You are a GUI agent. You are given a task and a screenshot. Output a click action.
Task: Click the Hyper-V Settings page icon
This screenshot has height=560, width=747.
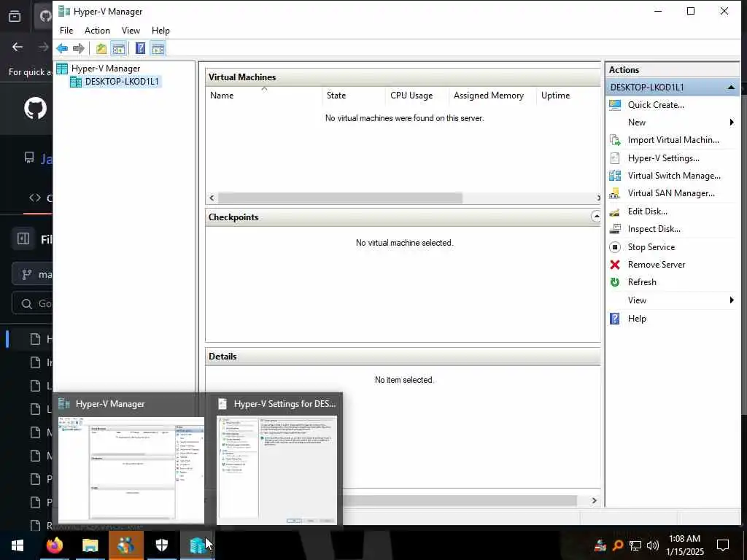(x=615, y=158)
